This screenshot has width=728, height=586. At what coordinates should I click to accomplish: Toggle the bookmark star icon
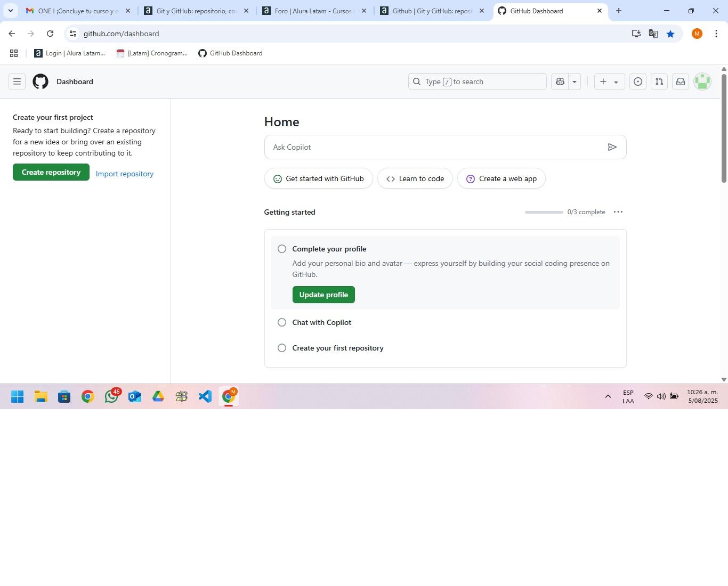[x=670, y=34]
